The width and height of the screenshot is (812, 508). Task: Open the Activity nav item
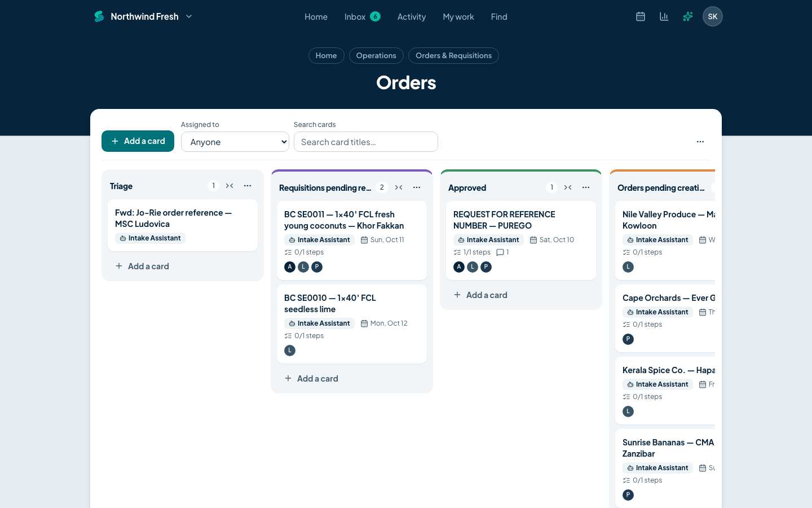click(x=412, y=17)
